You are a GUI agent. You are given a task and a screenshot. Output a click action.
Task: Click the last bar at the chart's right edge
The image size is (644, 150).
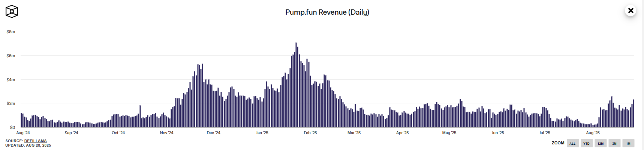pyautogui.click(x=634, y=113)
